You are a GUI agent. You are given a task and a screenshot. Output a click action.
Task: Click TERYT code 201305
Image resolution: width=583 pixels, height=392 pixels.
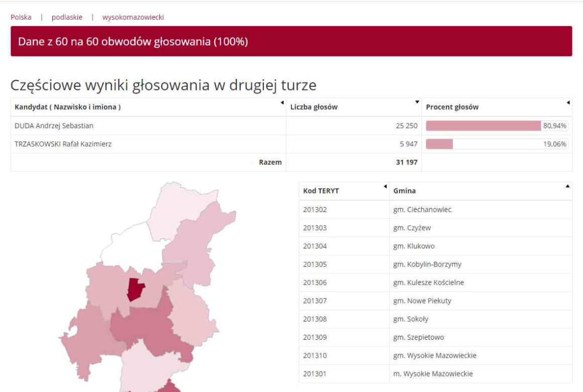click(x=315, y=264)
